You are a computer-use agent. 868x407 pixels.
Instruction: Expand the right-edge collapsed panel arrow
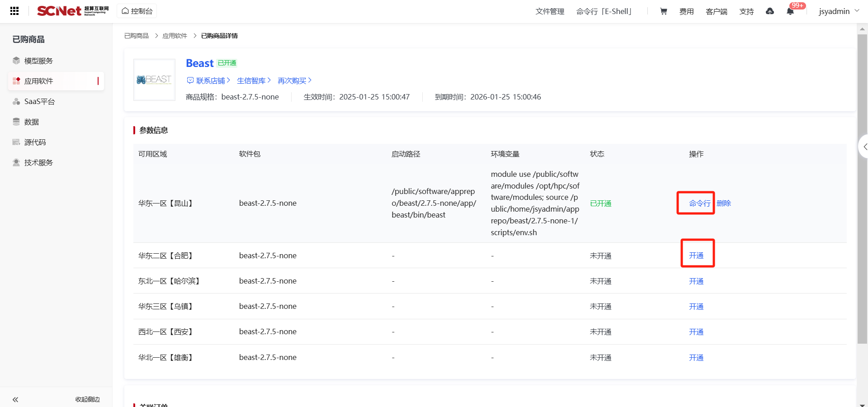click(x=864, y=147)
